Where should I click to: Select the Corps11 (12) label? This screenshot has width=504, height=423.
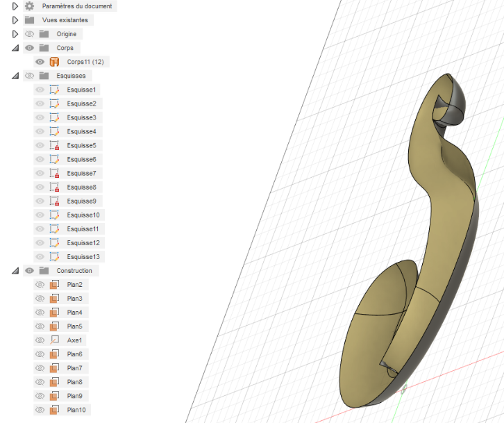tap(85, 62)
